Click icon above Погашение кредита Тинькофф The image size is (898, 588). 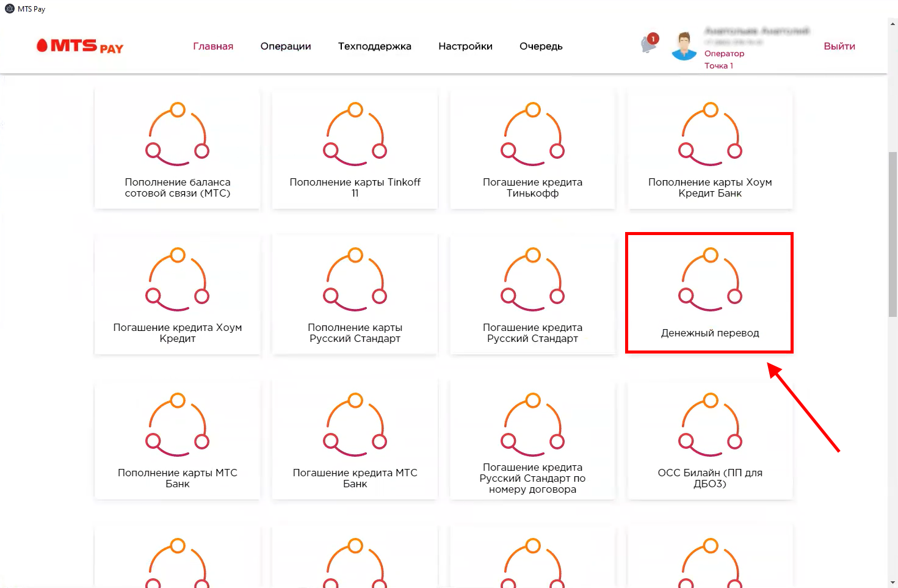533,134
